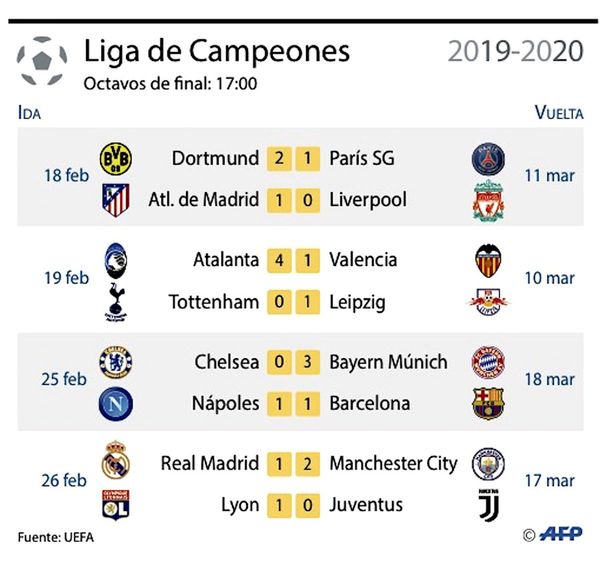The height and width of the screenshot is (583, 600).
Task: Click the Napoli N logo
Action: (x=116, y=404)
